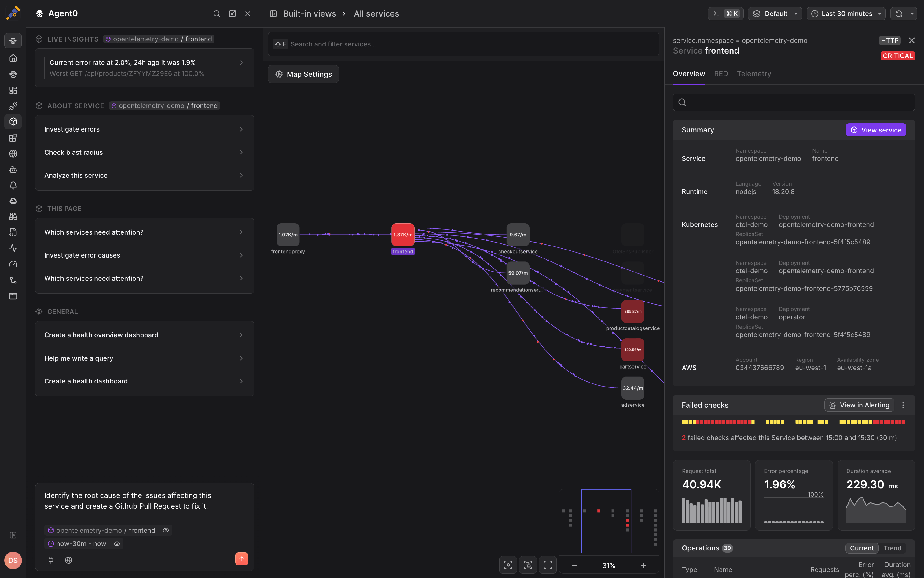Click the refresh icon in top bar

[899, 14]
